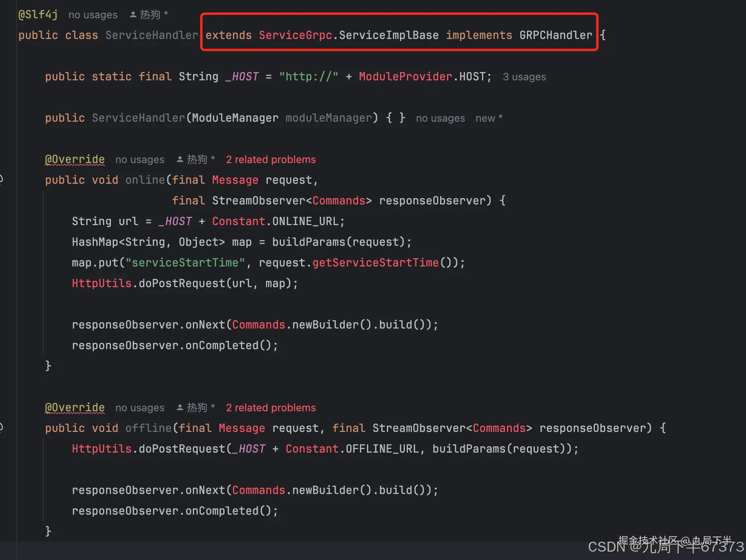This screenshot has width=746, height=560.
Task: Click ModuleProvider in the _HOST assignment
Action: (x=406, y=77)
